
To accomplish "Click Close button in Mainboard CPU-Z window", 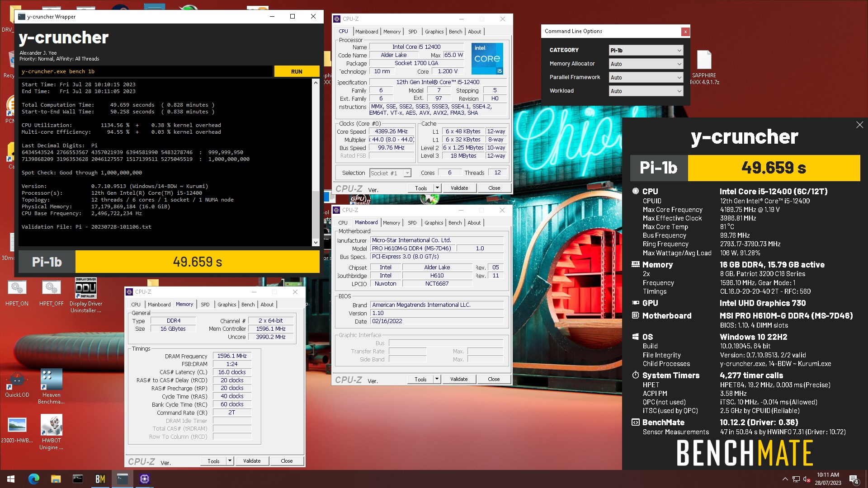I will (493, 379).
